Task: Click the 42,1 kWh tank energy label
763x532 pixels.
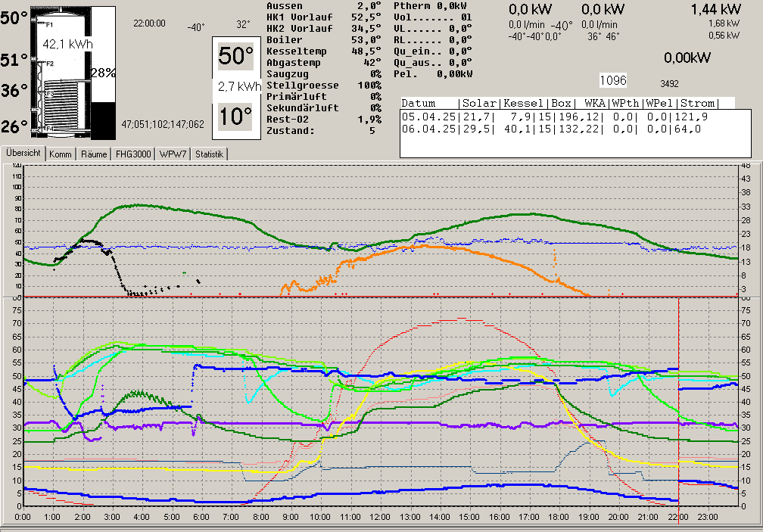Action: (67, 45)
